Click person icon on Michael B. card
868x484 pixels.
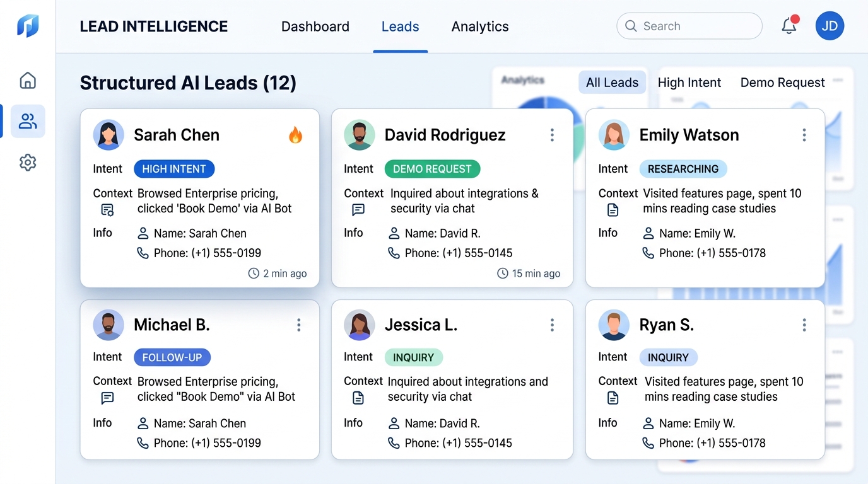[x=143, y=423]
